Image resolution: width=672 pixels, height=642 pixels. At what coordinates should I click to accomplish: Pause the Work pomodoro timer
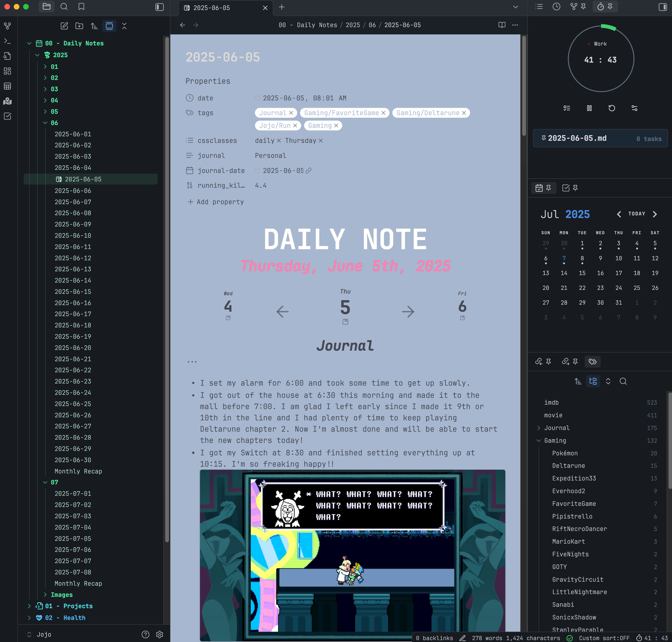(589, 108)
